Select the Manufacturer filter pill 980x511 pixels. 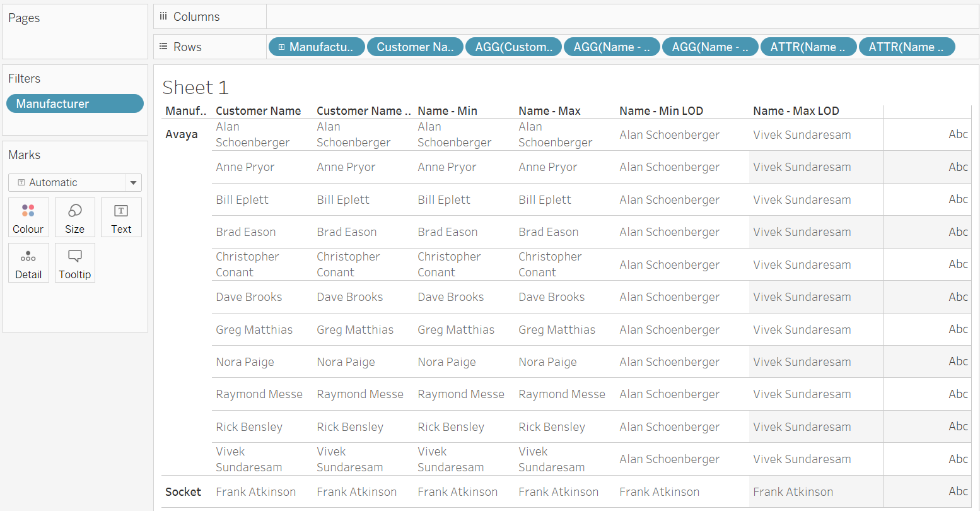[75, 103]
